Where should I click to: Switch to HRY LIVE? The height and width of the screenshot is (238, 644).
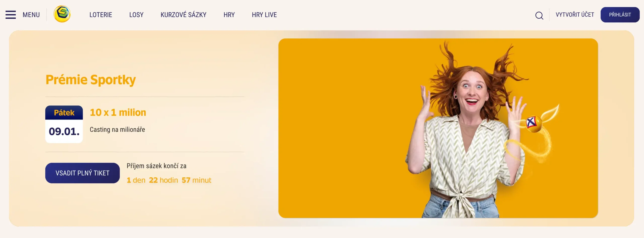pyautogui.click(x=264, y=15)
